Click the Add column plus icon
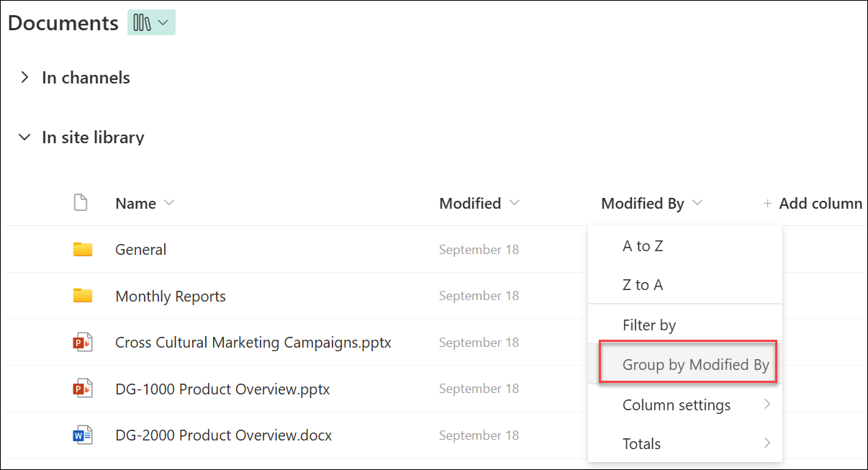Image resolution: width=868 pixels, height=470 pixels. (767, 203)
